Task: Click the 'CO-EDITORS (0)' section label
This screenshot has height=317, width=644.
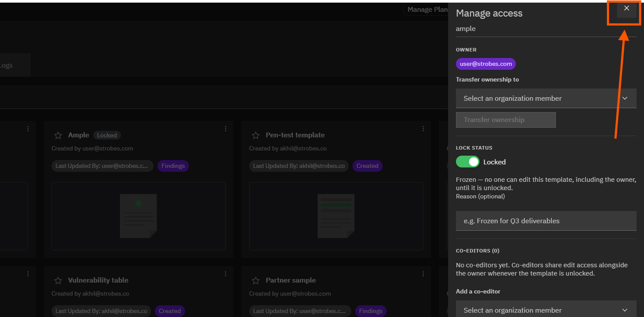Action: (x=478, y=251)
